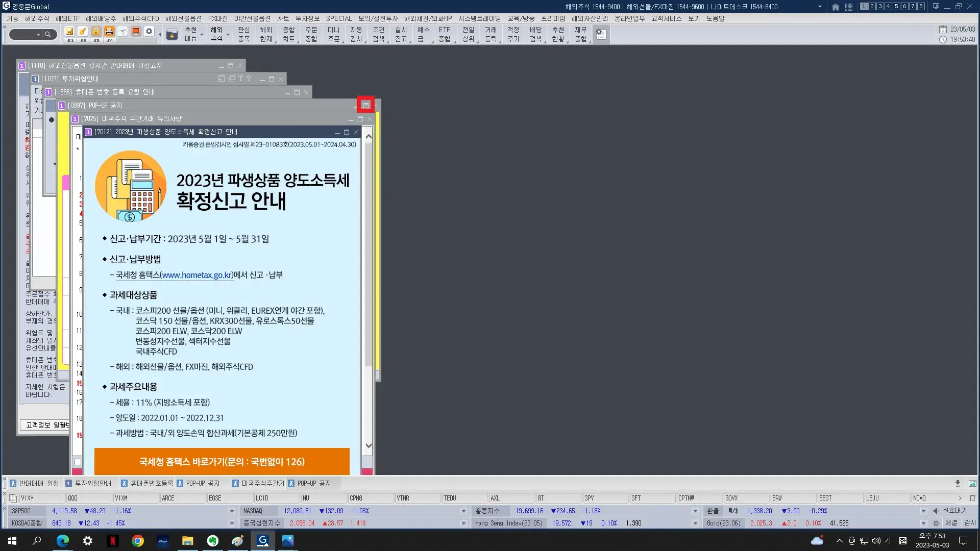Click the clock icon beside 19:53:40

943,39
